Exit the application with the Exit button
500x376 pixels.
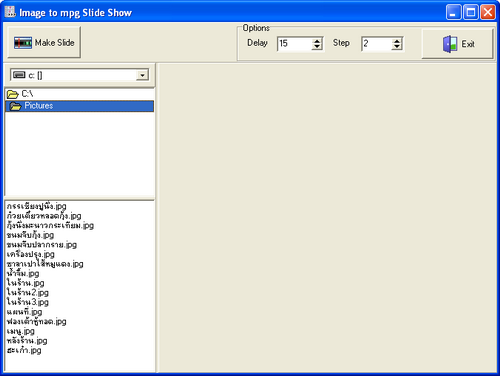click(457, 44)
